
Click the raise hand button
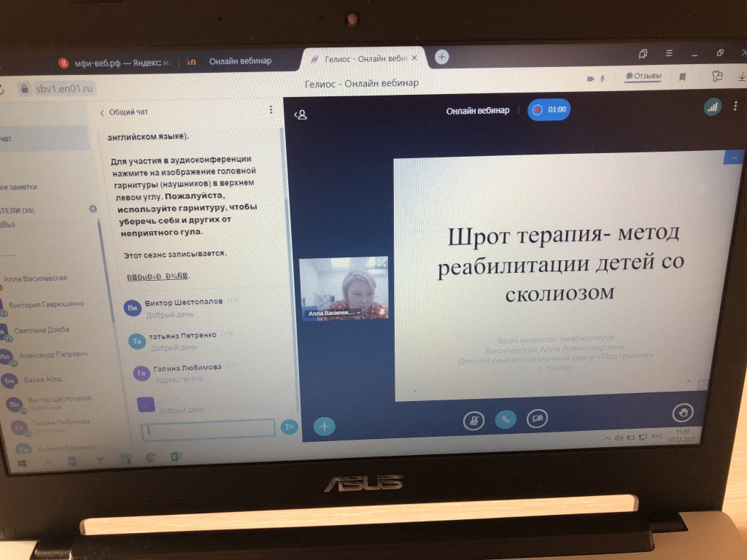pyautogui.click(x=683, y=413)
